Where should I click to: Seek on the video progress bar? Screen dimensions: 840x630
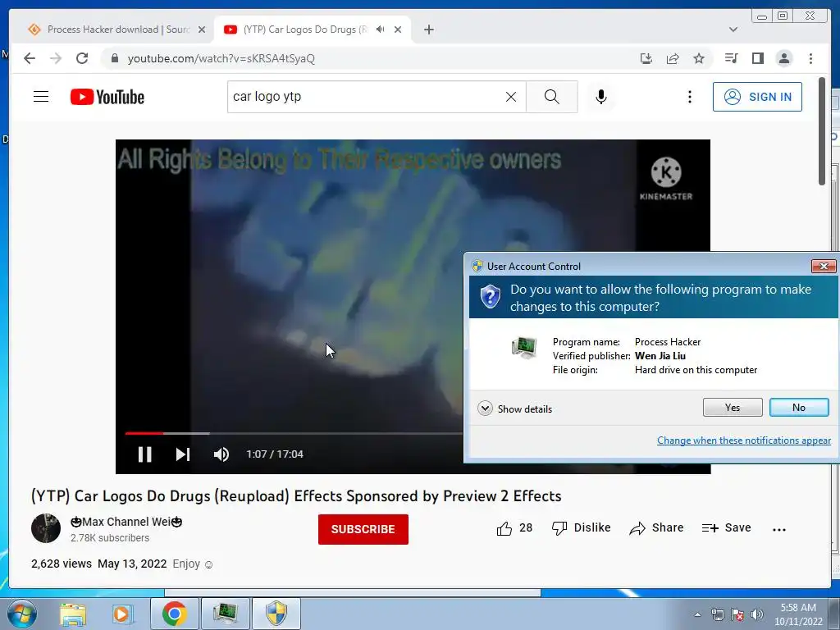click(294, 433)
